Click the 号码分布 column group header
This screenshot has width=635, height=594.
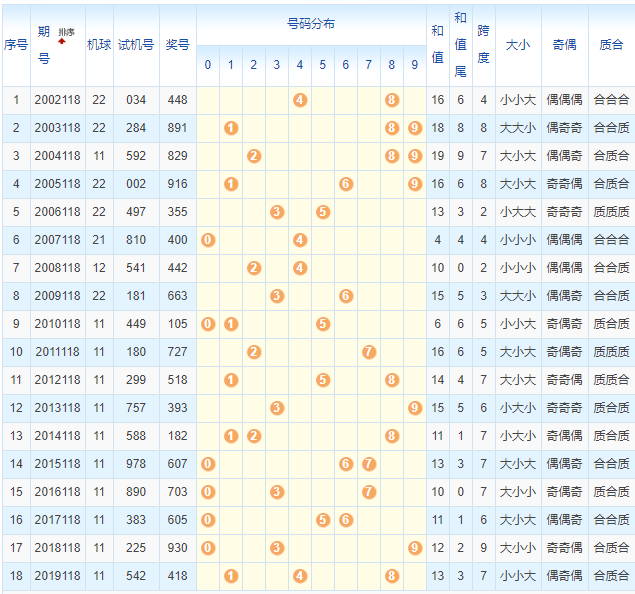tap(311, 22)
